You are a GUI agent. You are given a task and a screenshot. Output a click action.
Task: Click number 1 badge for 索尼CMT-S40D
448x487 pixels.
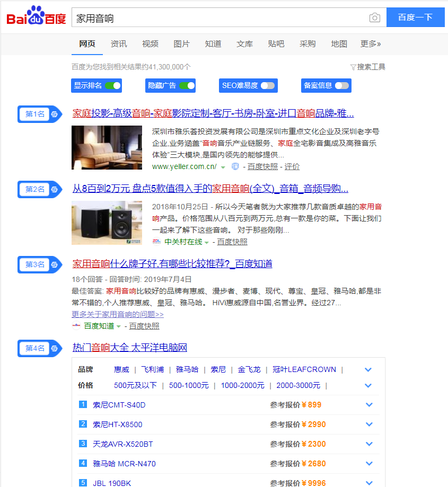click(x=83, y=404)
